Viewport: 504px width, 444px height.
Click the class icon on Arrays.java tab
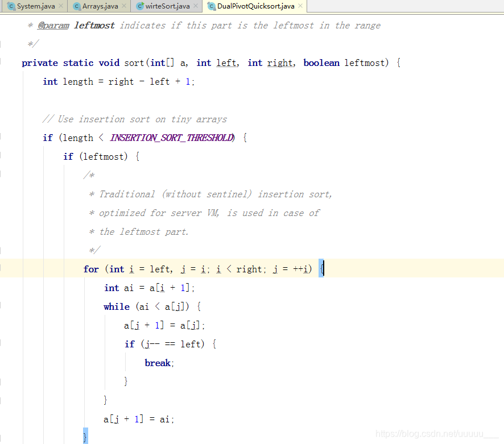point(76,6)
